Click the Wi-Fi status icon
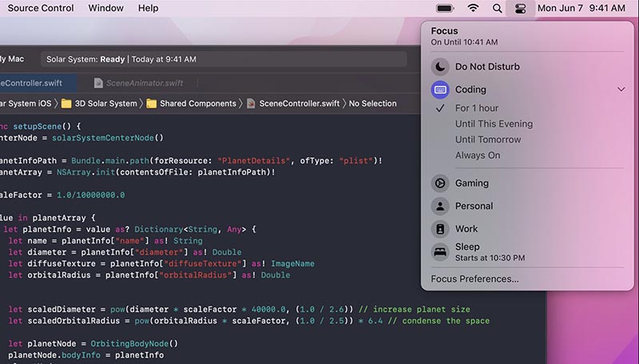The height and width of the screenshot is (364, 639). [x=473, y=9]
